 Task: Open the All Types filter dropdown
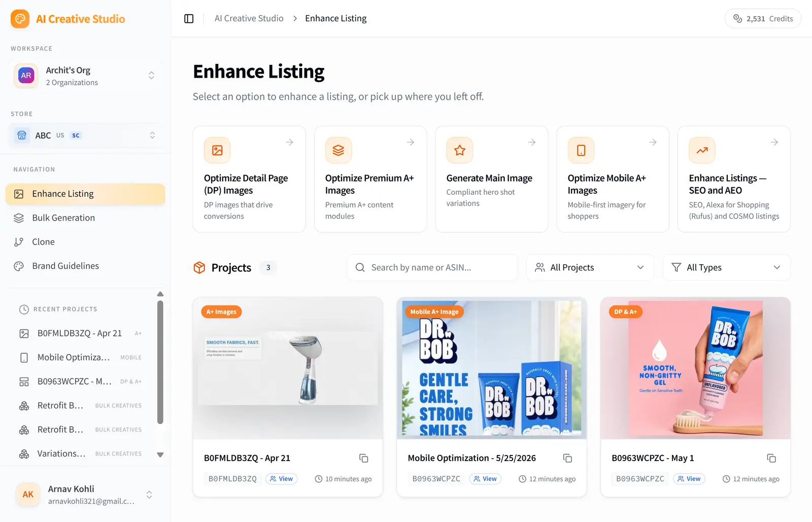[726, 267]
